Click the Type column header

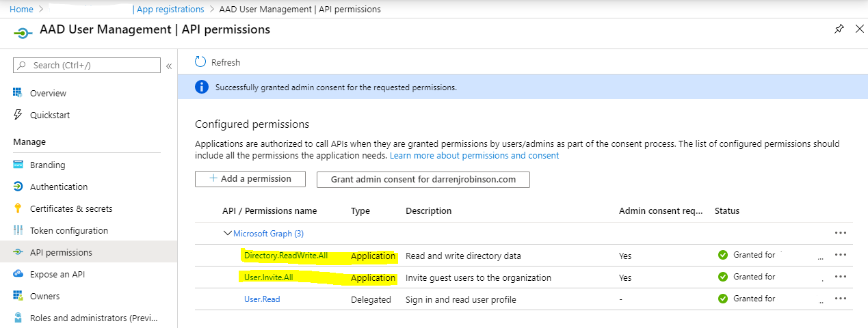tap(360, 210)
